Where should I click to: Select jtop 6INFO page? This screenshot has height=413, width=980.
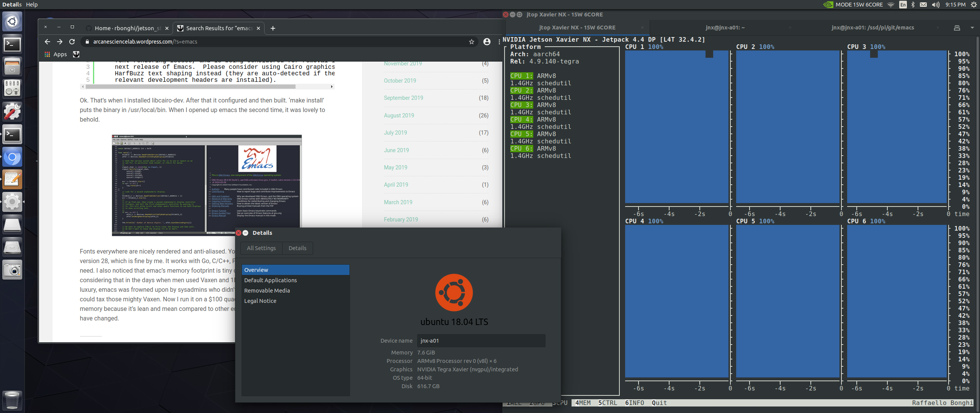point(634,403)
